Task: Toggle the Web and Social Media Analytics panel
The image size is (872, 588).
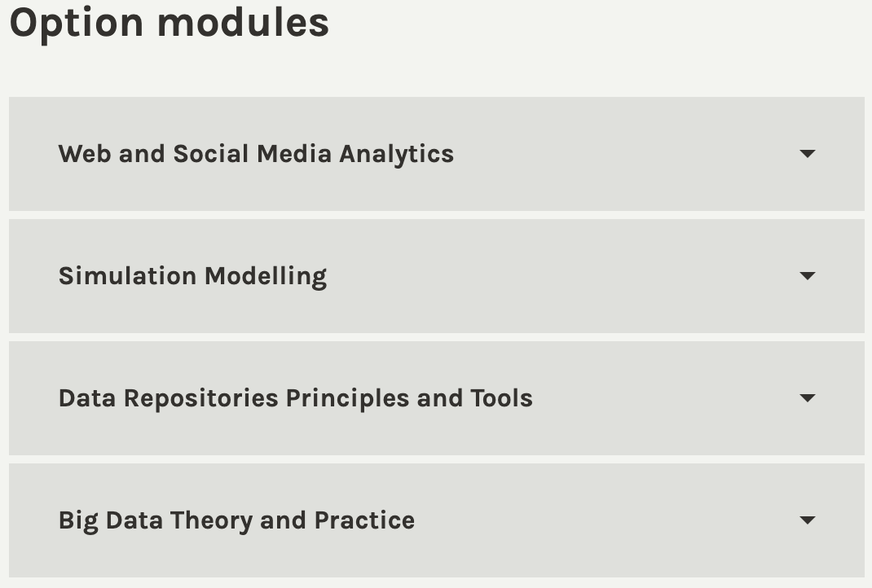Action: pyautogui.click(x=436, y=154)
